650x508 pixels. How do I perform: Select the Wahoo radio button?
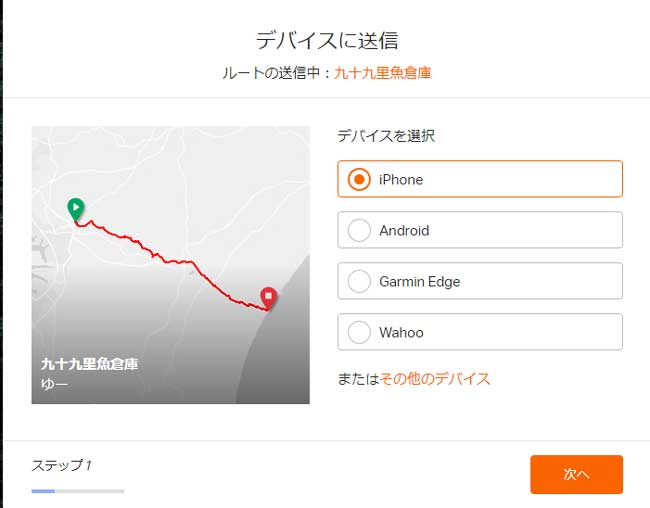click(359, 332)
